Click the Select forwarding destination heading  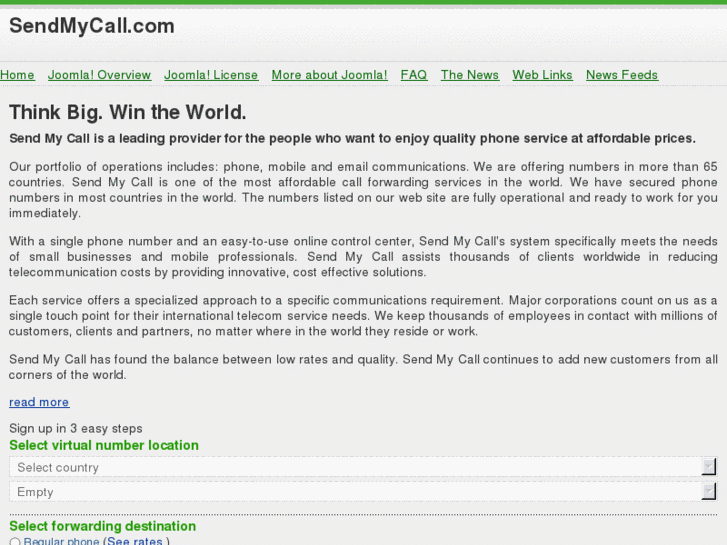pos(102,526)
